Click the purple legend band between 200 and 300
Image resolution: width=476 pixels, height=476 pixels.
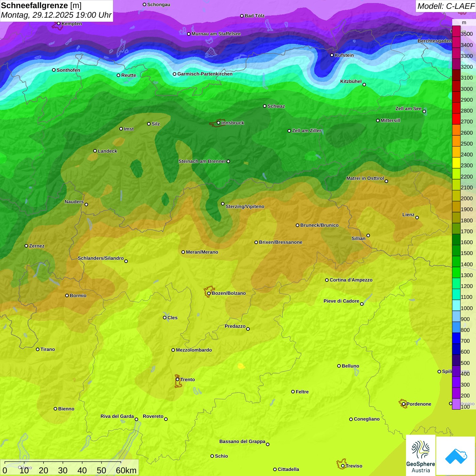(x=456, y=393)
